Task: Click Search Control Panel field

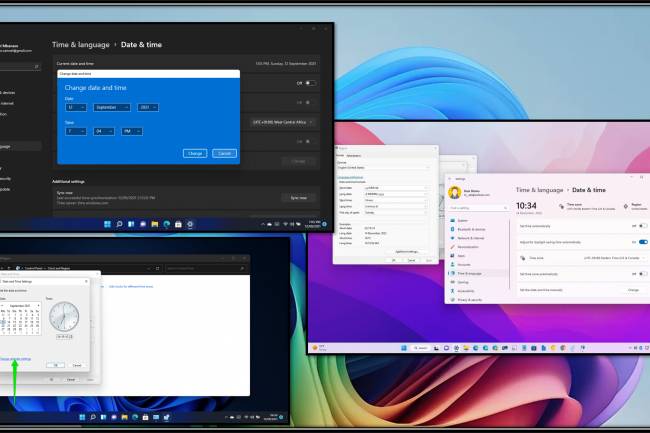Action: coord(206,269)
